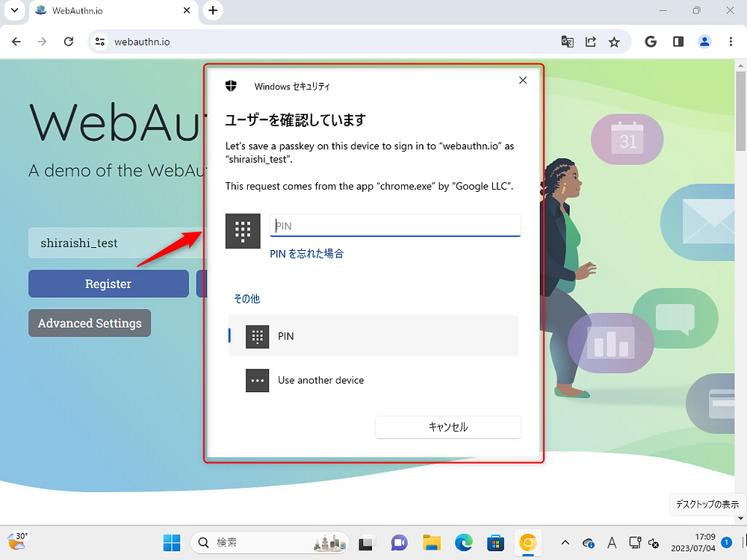Image resolution: width=747 pixels, height=560 pixels.
Task: Open a new tab with plus button
Action: point(213,10)
